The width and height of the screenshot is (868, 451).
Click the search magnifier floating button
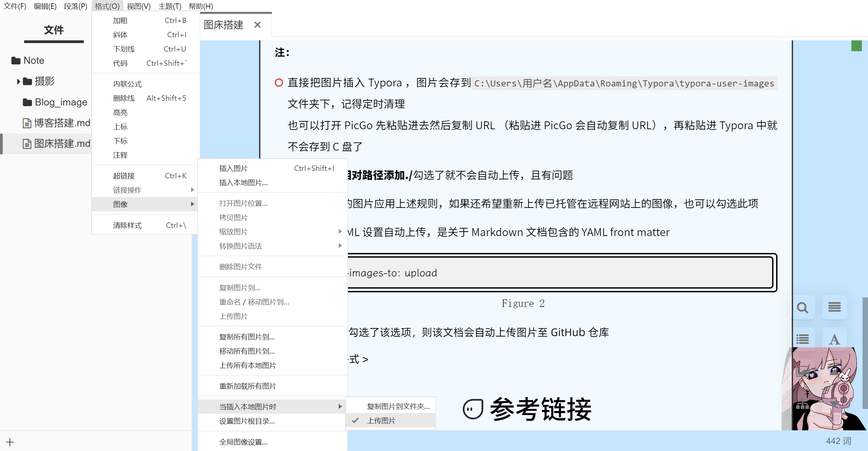point(802,308)
